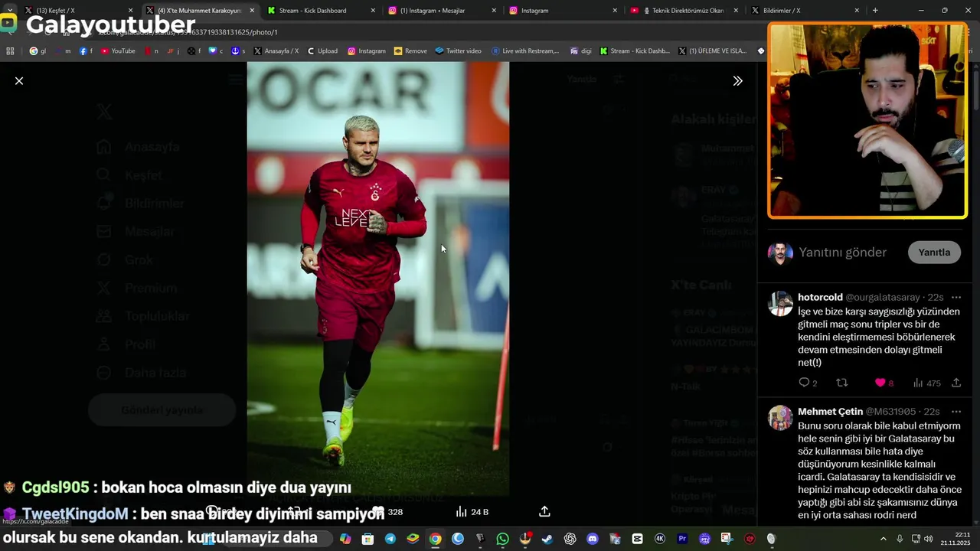The width and height of the screenshot is (980, 551).
Task: Close the photo viewer with the X icon
Action: (19, 80)
